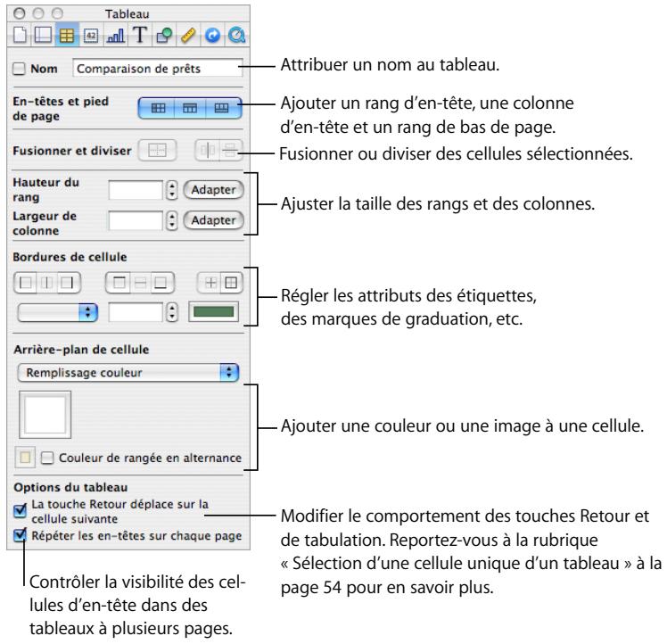The image size is (667, 644).
Task: Open the Document inspector tab
Action: pyautogui.click(x=20, y=35)
